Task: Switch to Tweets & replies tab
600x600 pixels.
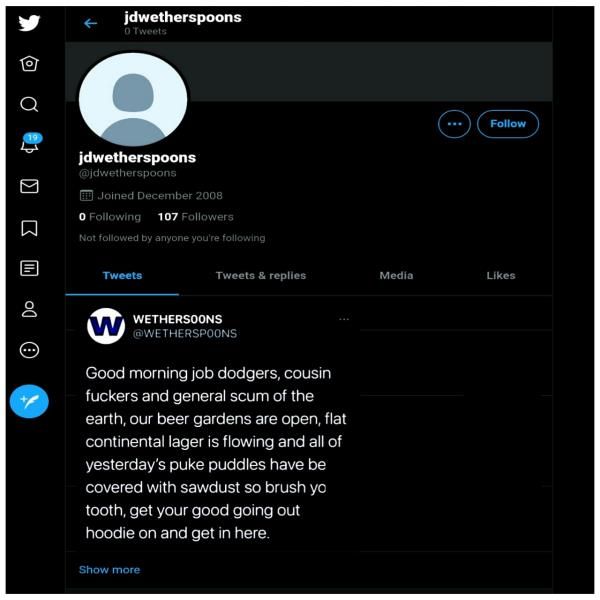Action: (261, 276)
